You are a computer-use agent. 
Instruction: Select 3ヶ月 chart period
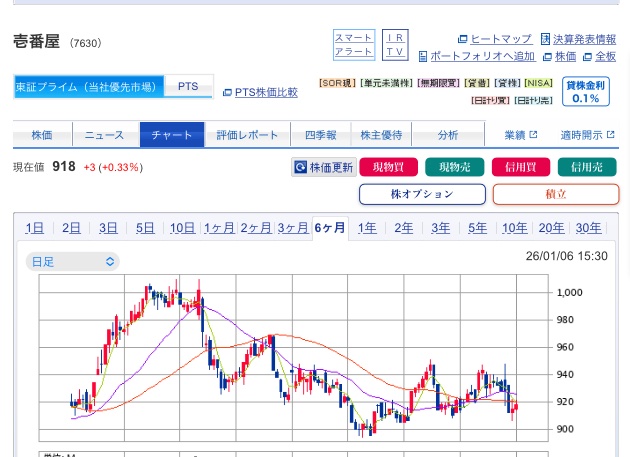point(293,228)
